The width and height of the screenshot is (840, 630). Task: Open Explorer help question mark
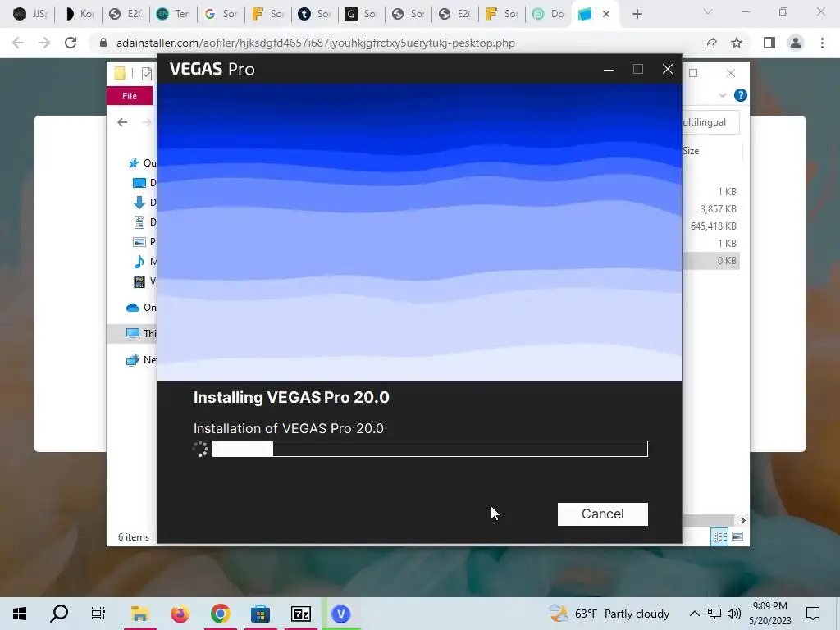[740, 95]
